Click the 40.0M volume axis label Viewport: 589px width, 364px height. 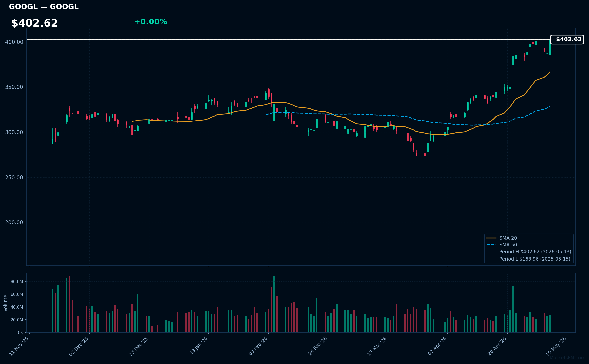[17, 307]
